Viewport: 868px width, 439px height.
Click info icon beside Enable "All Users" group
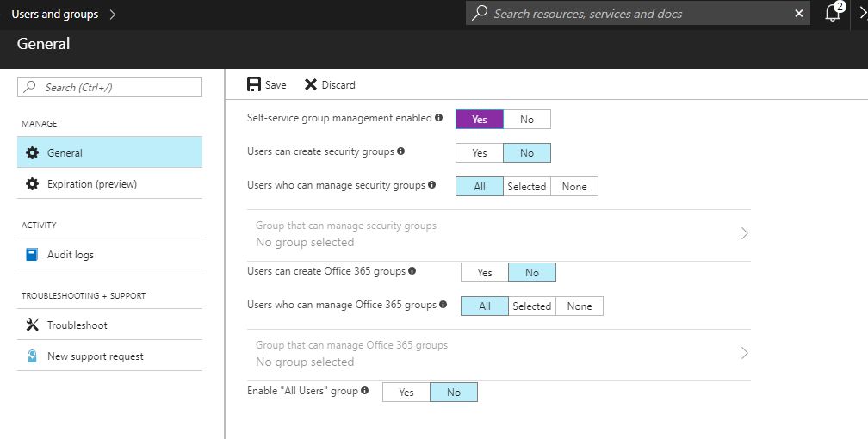coord(364,390)
